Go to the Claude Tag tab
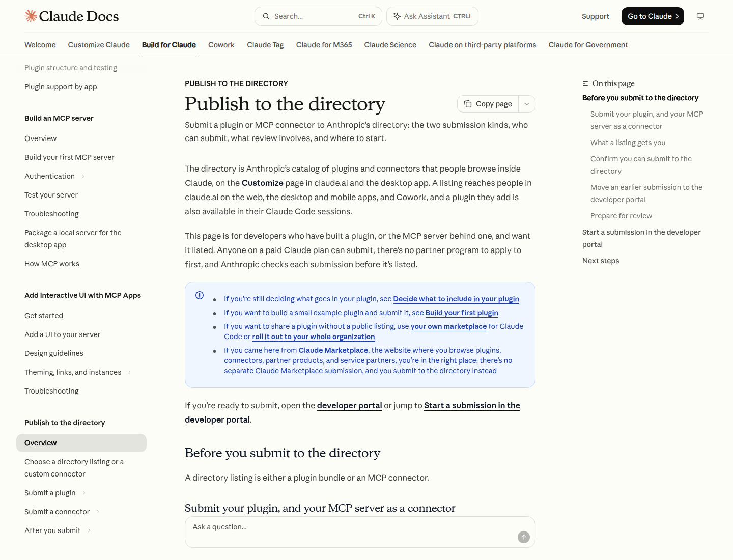The width and height of the screenshot is (733, 560). (x=265, y=45)
